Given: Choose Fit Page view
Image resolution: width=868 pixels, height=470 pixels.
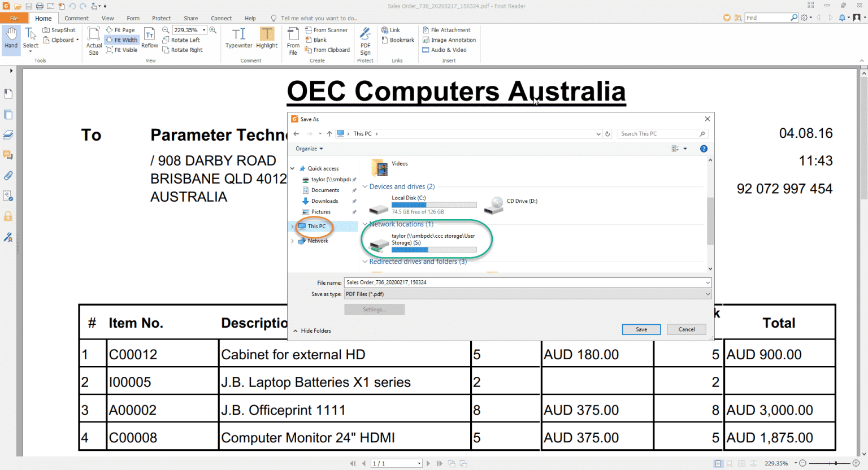Looking at the screenshot, I should pyautogui.click(x=120, y=30).
